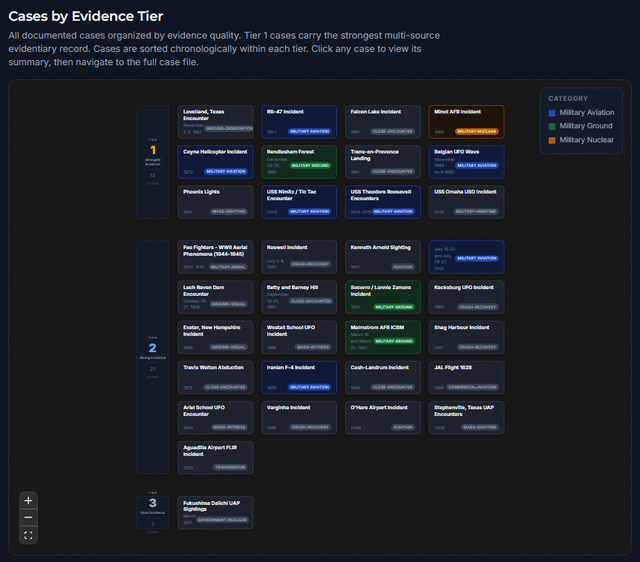This screenshot has width=640, height=562.
Task: Select the Belgian UFO Wave case
Action: click(467, 162)
